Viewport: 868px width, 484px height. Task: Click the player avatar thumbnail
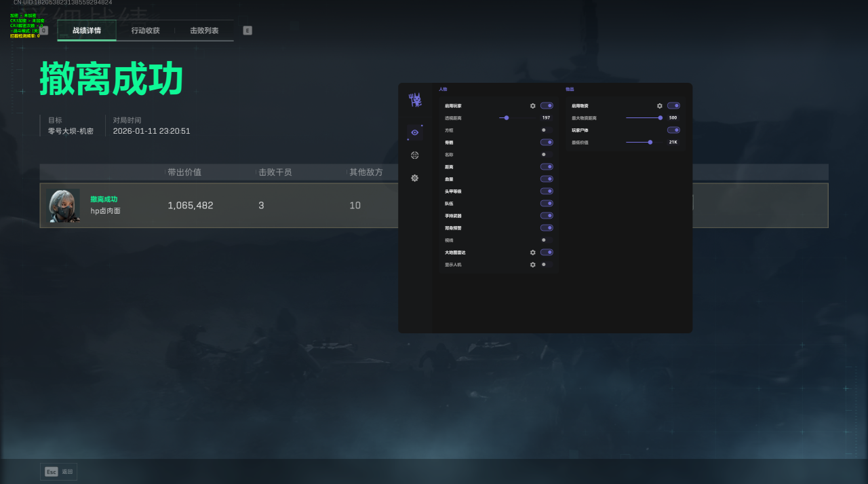tap(64, 205)
